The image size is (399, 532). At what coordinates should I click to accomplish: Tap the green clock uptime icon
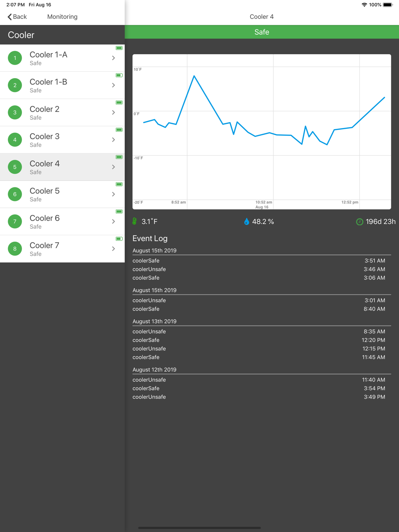(359, 222)
